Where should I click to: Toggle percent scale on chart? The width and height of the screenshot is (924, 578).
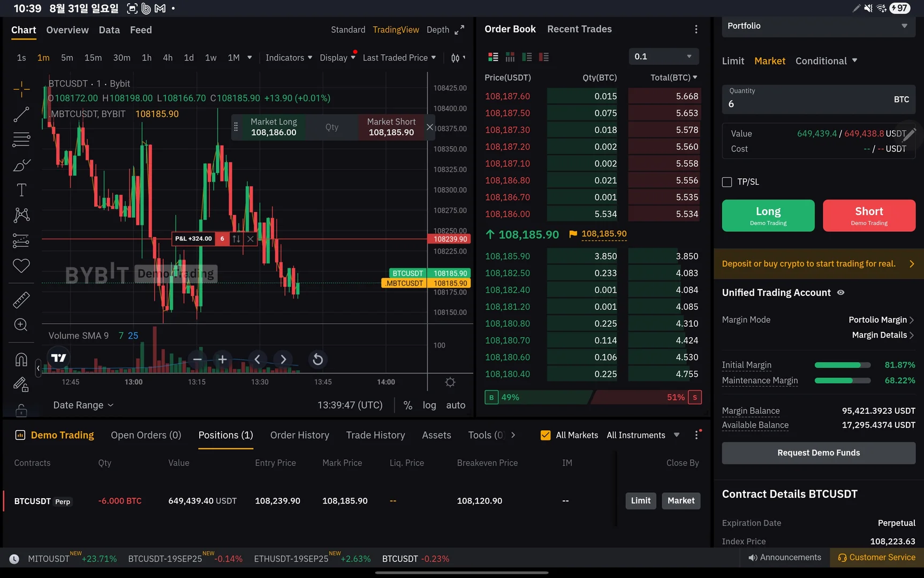[x=408, y=405]
